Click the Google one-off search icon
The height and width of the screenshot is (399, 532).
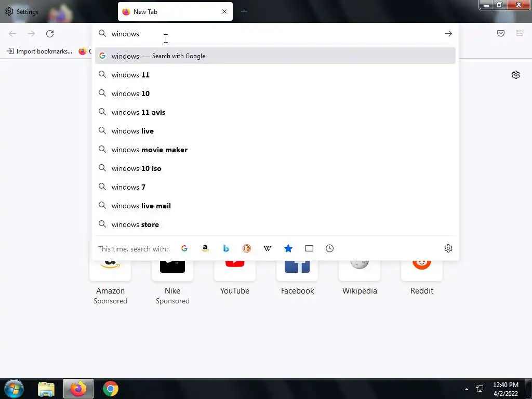pos(184,248)
